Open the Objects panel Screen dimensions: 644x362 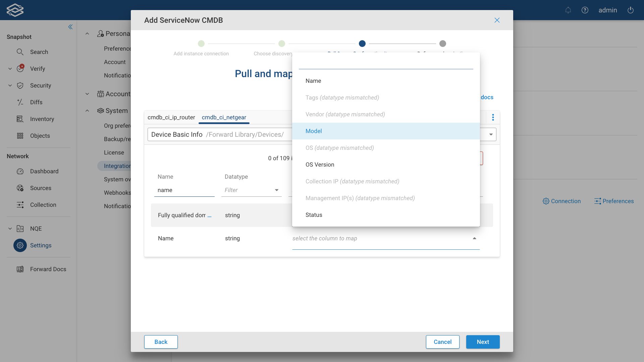tap(40, 136)
